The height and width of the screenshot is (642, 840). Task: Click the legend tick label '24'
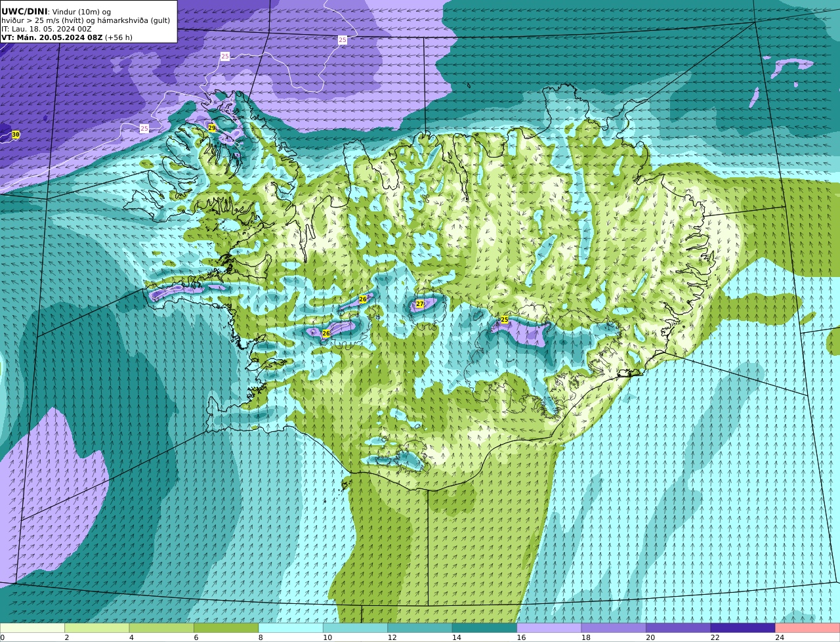tap(780, 637)
